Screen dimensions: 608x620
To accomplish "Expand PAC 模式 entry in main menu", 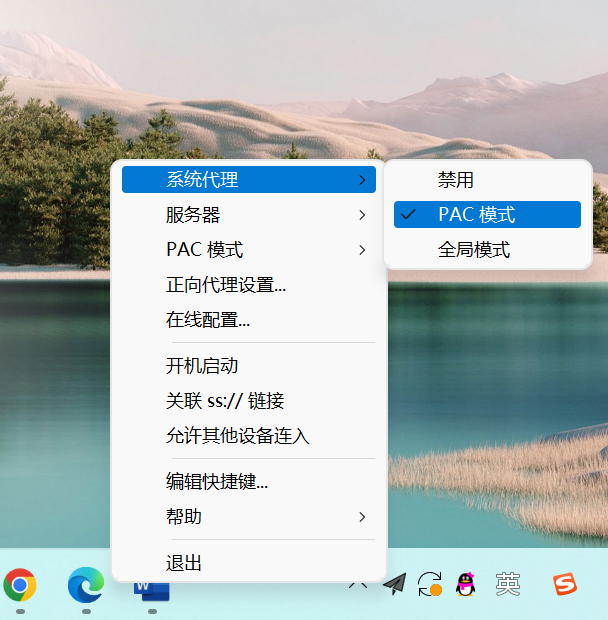I will coord(249,250).
